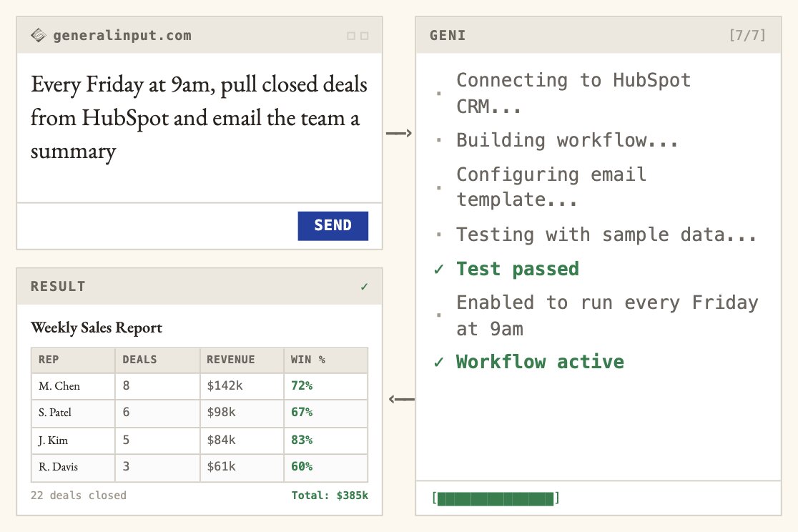This screenshot has width=798, height=532.
Task: Click the WIN % column header
Action: pyautogui.click(x=326, y=360)
